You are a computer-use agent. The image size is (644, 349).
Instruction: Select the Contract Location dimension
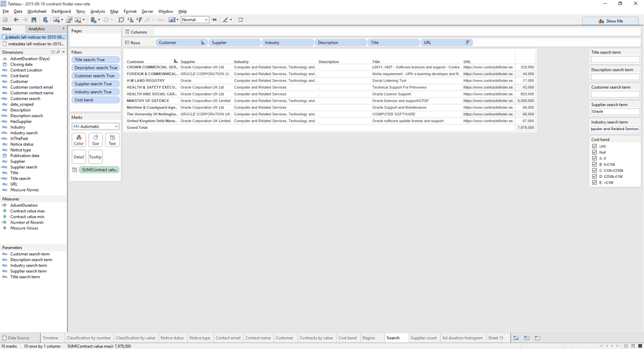[26, 70]
